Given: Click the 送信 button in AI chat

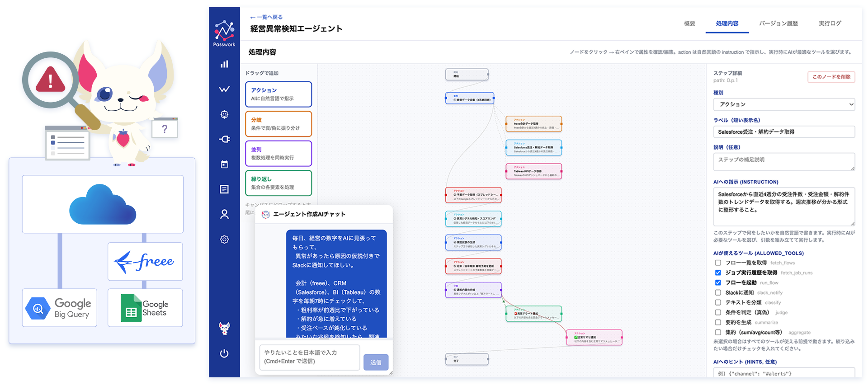Looking at the screenshot, I should coord(376,362).
